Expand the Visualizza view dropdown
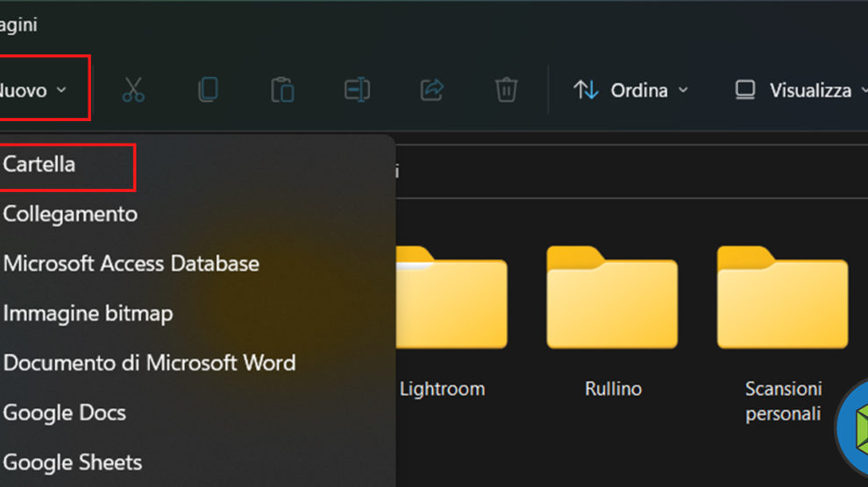The height and width of the screenshot is (487, 868). (x=796, y=90)
